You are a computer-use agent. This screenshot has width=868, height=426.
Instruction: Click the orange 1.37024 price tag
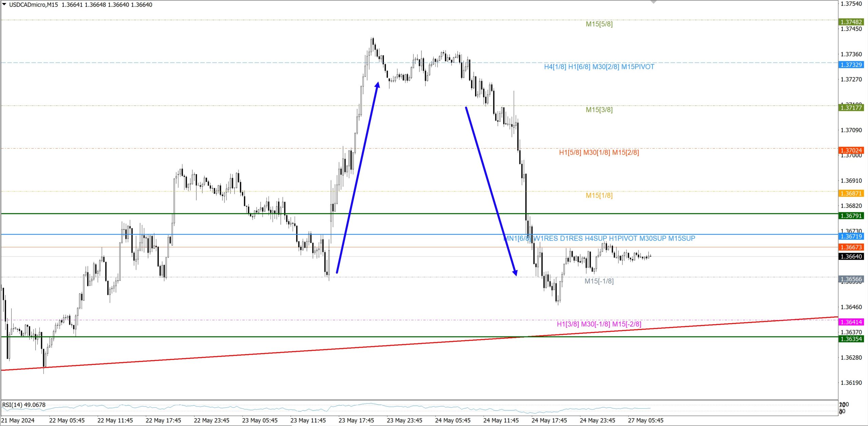(851, 150)
